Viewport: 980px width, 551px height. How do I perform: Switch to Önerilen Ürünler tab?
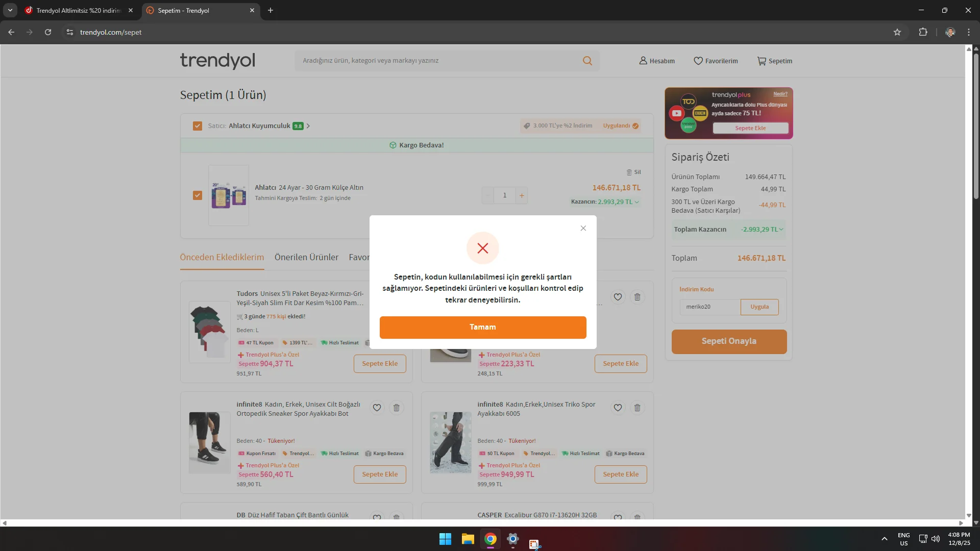306,257
